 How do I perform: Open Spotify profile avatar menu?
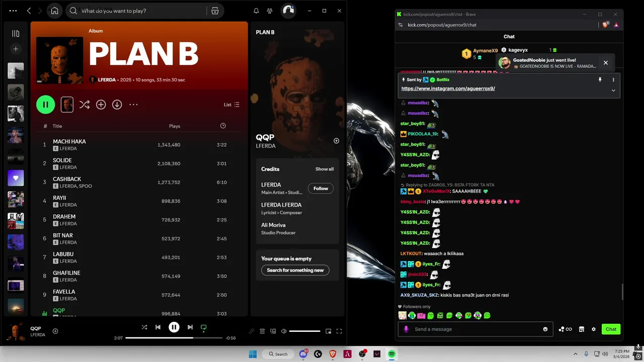click(288, 11)
